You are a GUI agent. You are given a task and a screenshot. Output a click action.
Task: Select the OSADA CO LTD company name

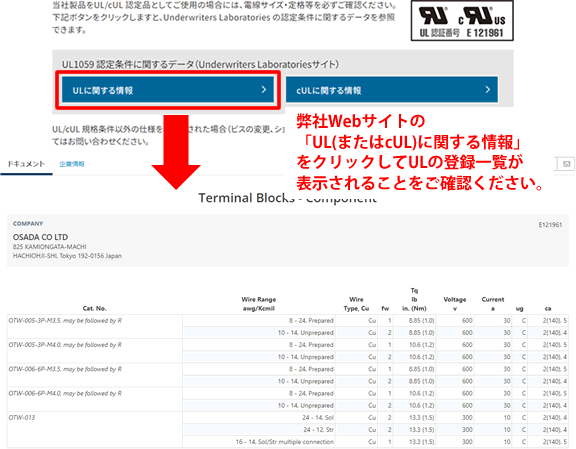coord(40,237)
